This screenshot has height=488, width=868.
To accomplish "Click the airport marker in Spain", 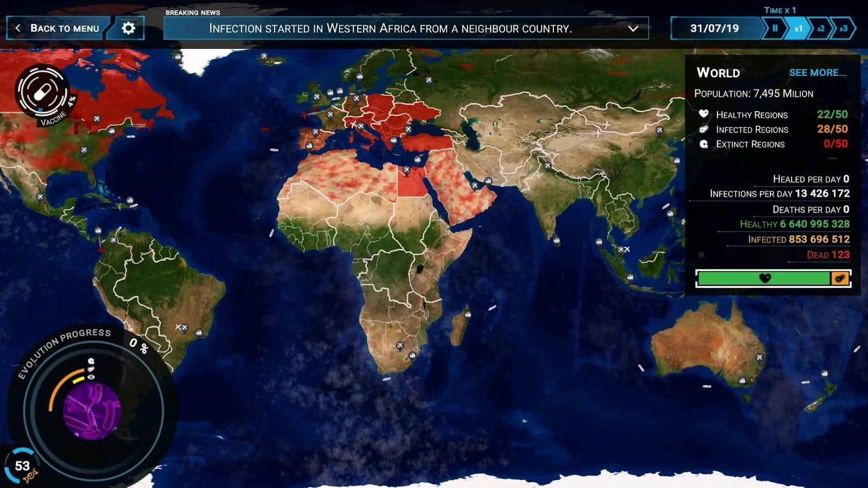I will (x=315, y=132).
